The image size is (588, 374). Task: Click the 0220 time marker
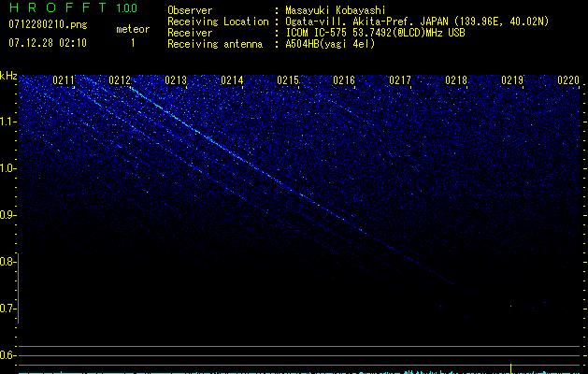[x=568, y=80]
